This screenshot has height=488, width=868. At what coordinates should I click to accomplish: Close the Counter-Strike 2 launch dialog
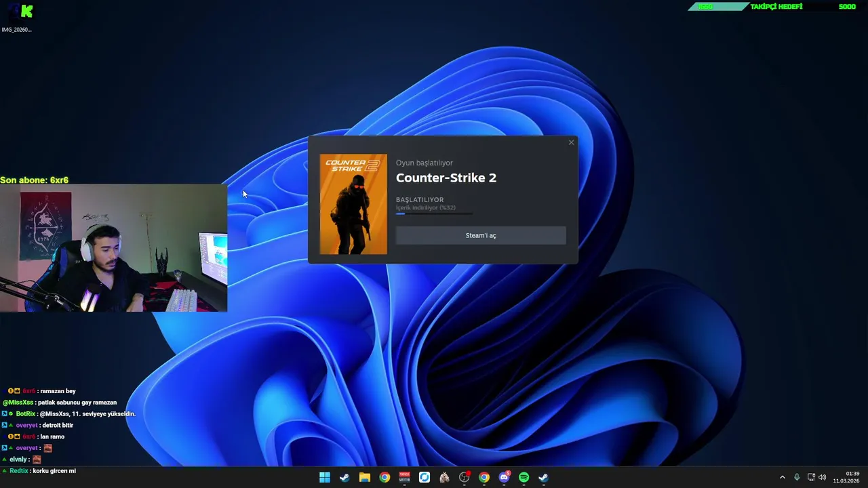click(x=571, y=142)
